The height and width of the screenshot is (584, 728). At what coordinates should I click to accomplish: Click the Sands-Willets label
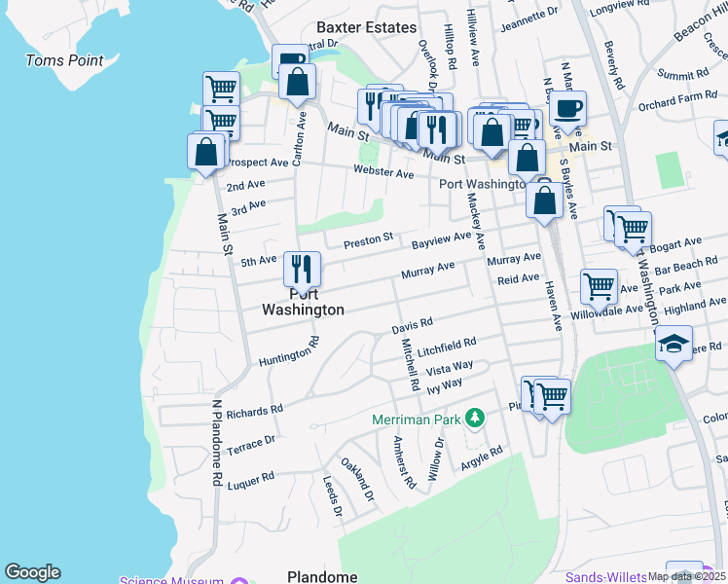coord(606,577)
